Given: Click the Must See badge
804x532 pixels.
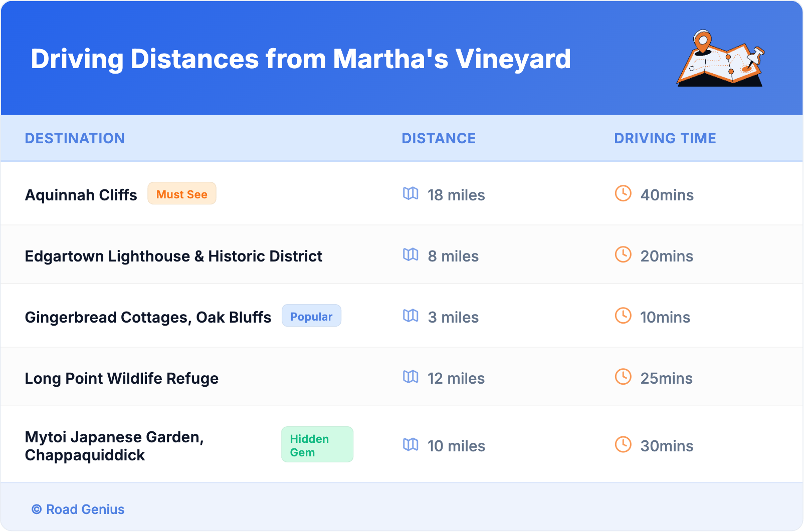Looking at the screenshot, I should pos(181,194).
